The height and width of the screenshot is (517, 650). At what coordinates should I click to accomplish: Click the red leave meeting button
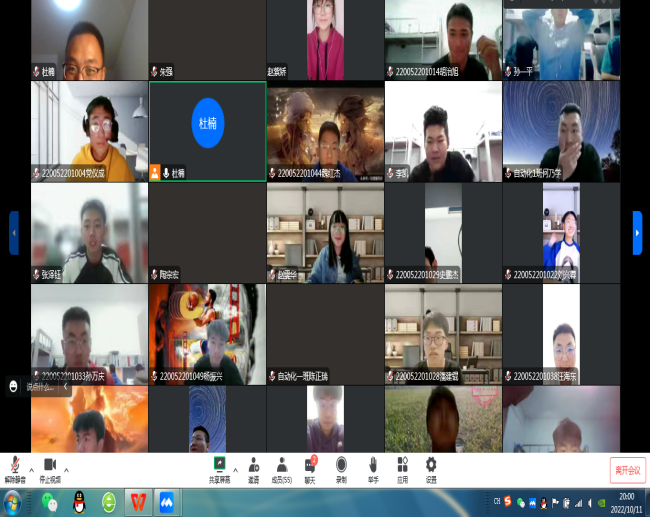tap(628, 469)
